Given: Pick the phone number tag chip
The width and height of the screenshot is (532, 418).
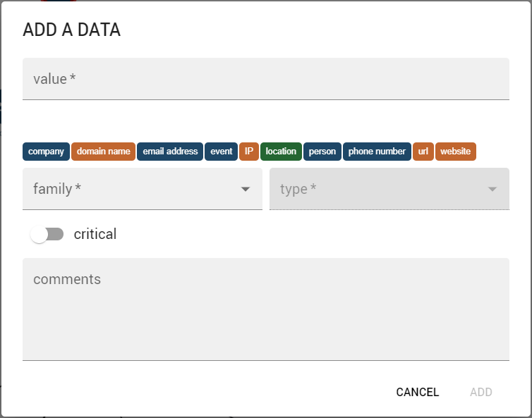Looking at the screenshot, I should (x=377, y=152).
